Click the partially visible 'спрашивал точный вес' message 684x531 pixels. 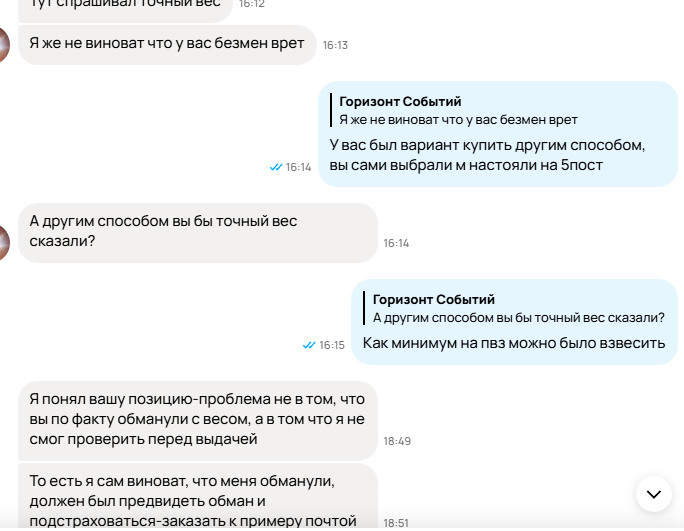[x=125, y=10]
